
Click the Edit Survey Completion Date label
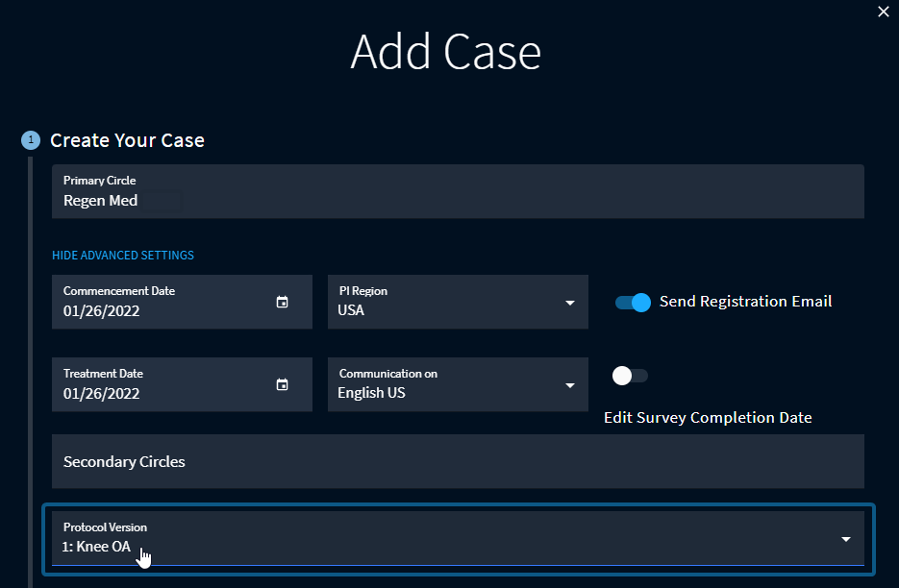click(x=708, y=418)
